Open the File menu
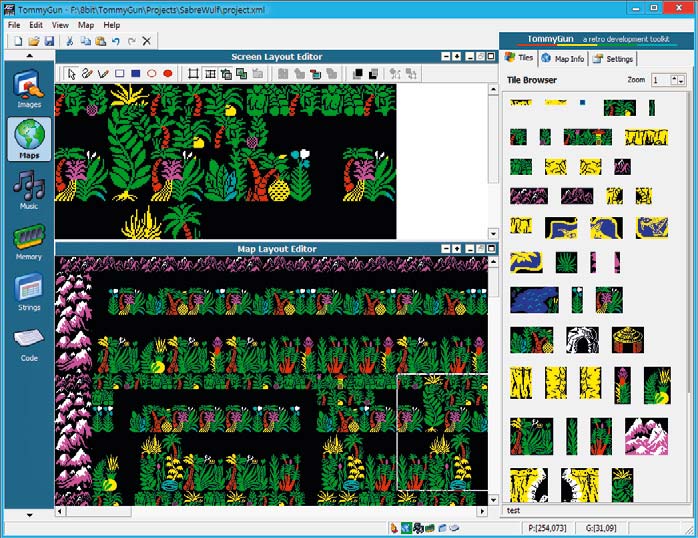This screenshot has width=698, height=538. [x=14, y=25]
